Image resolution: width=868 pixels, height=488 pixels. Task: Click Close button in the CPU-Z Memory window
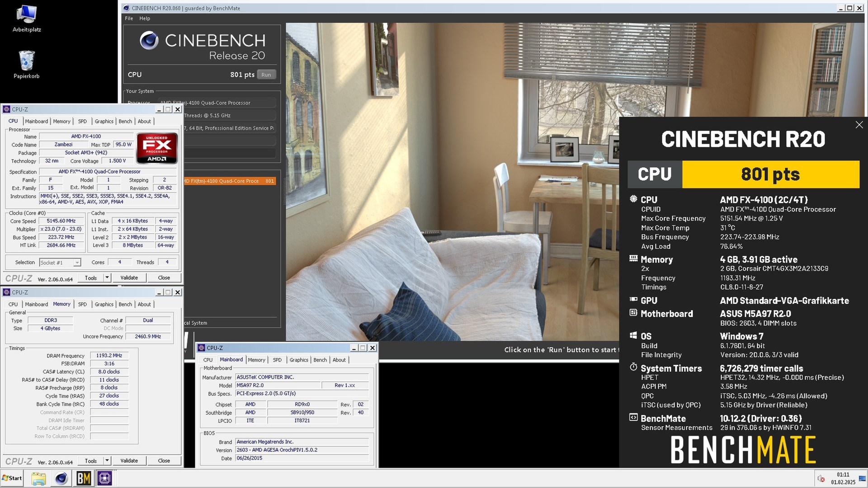(164, 461)
